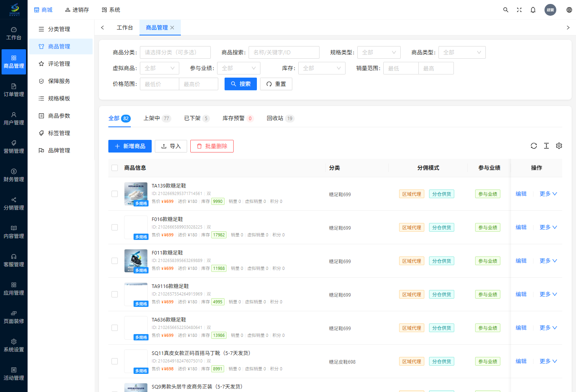The image size is (576, 392).
Task: Open the 库存 filter dropdown
Action: [322, 68]
